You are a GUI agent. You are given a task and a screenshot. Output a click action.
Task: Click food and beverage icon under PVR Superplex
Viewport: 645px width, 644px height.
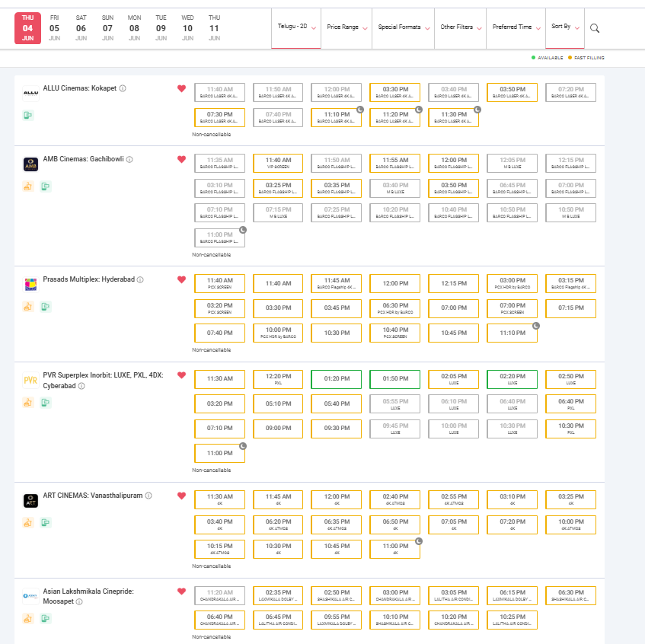tap(28, 402)
